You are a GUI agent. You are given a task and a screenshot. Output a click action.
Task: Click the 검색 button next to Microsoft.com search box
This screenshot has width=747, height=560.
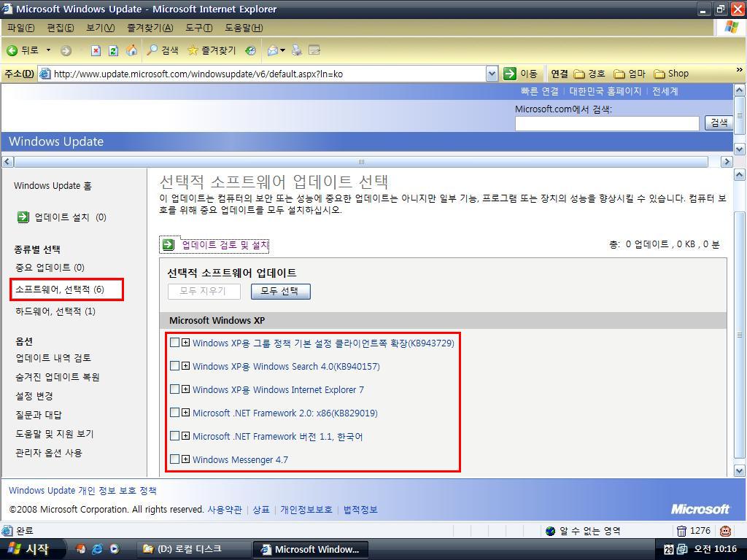[719, 122]
